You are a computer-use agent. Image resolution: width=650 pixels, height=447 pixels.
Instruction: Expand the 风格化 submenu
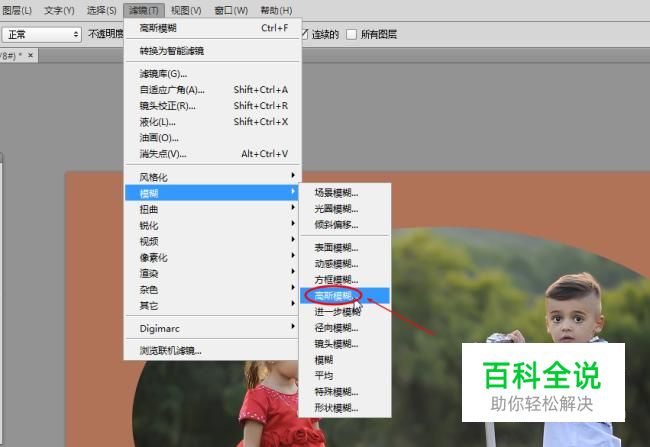(x=213, y=177)
